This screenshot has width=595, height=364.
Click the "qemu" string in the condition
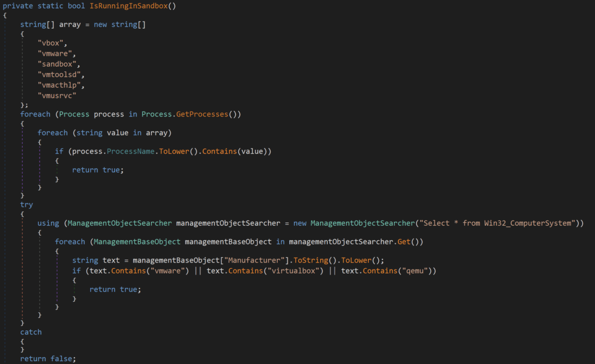coord(415,270)
